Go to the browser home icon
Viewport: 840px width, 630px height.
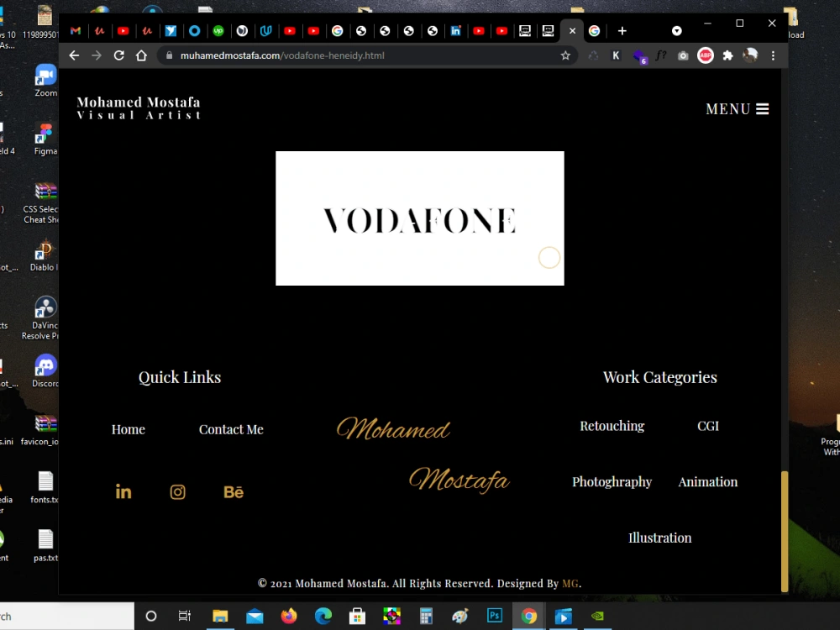click(141, 55)
